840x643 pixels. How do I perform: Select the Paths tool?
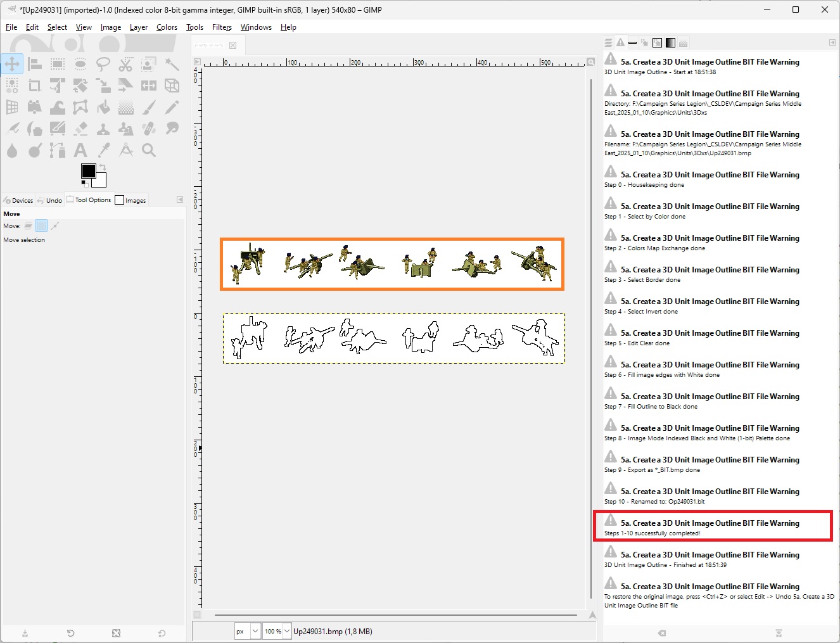click(x=58, y=150)
